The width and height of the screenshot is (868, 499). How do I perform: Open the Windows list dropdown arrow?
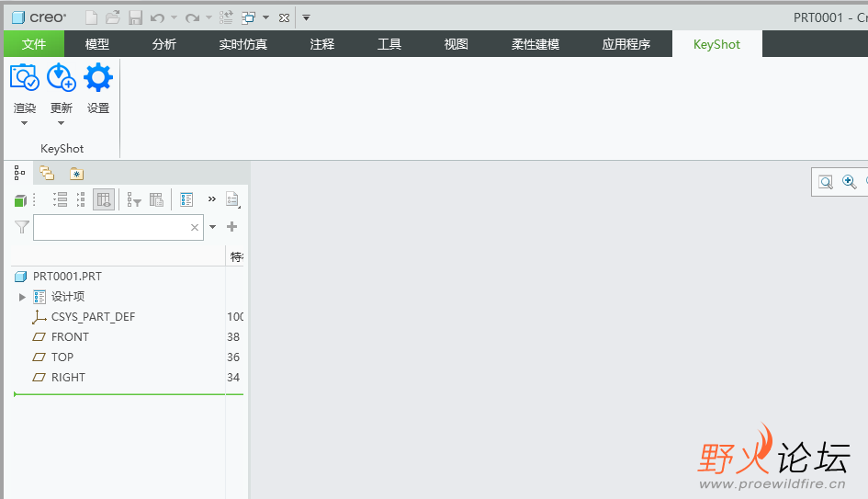(265, 17)
